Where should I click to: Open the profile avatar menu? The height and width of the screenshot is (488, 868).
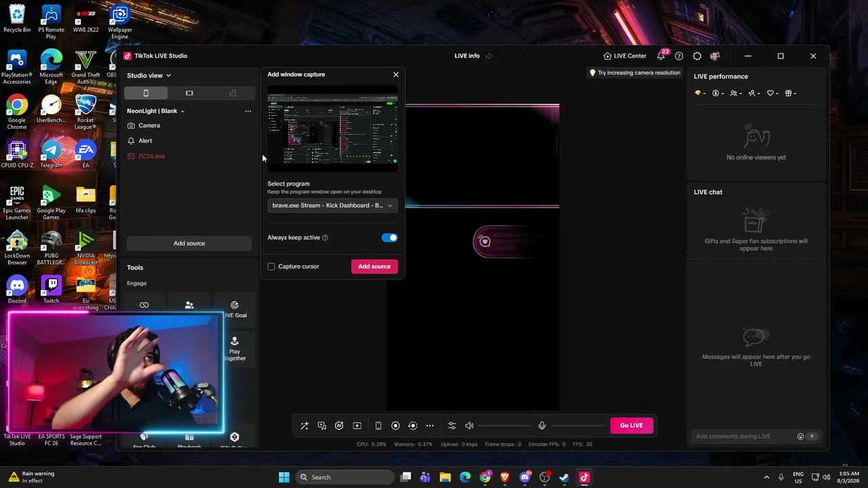pyautogui.click(x=715, y=56)
